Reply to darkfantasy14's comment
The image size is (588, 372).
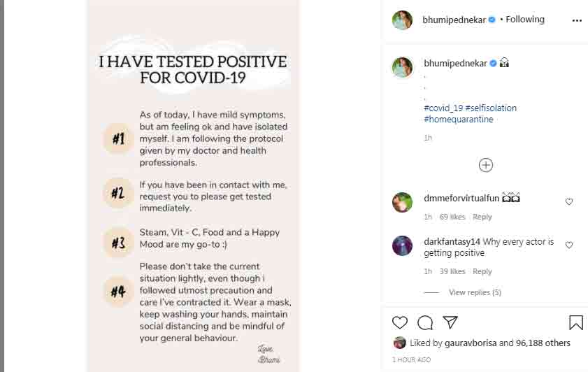[482, 271]
